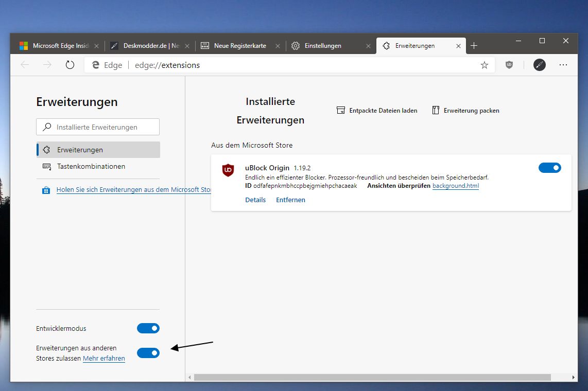Switch to Einstellungen tab

330,46
